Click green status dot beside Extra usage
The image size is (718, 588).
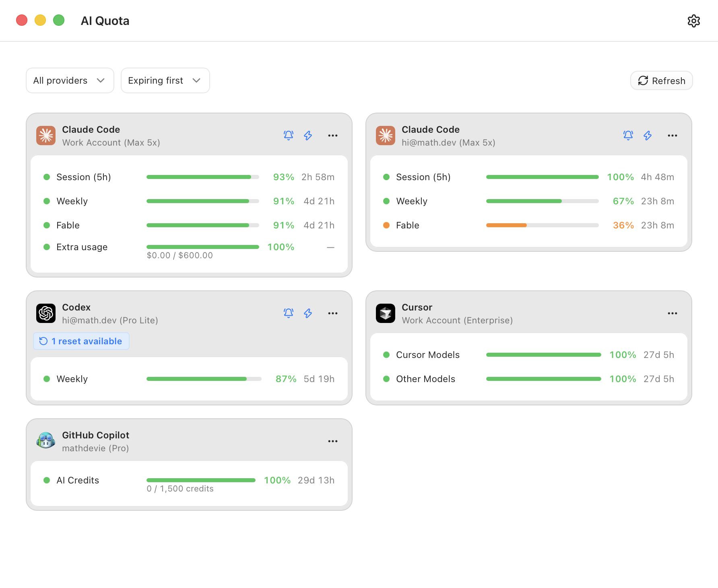click(47, 247)
